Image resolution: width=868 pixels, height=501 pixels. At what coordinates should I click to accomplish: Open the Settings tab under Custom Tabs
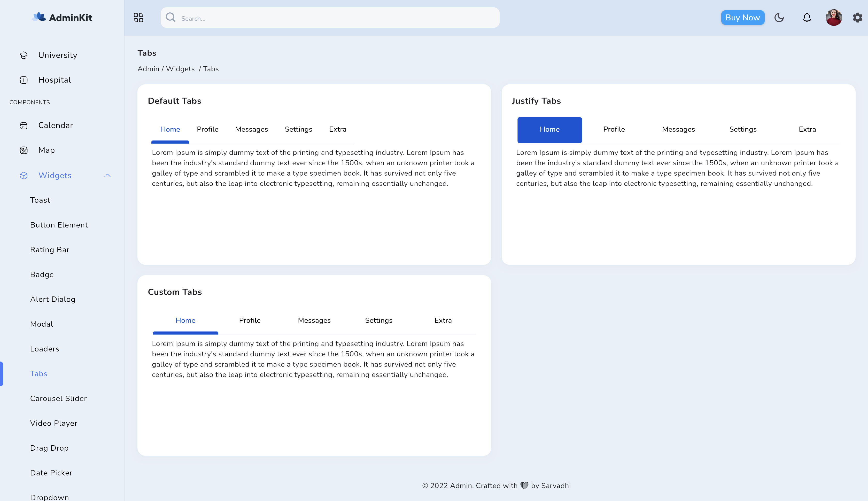379,320
